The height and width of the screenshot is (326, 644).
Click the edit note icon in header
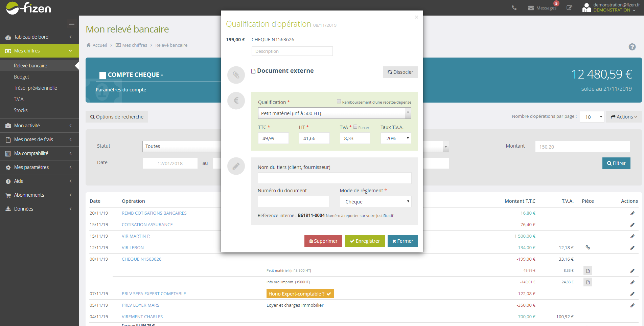[569, 8]
